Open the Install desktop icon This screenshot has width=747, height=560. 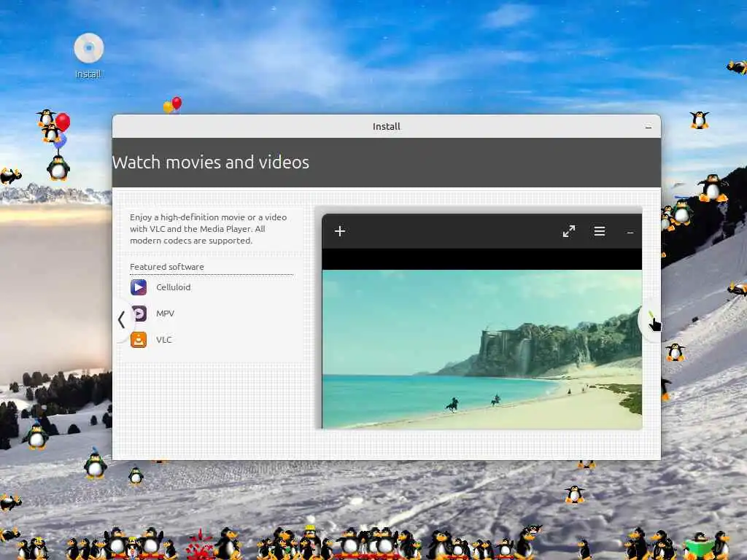click(88, 55)
